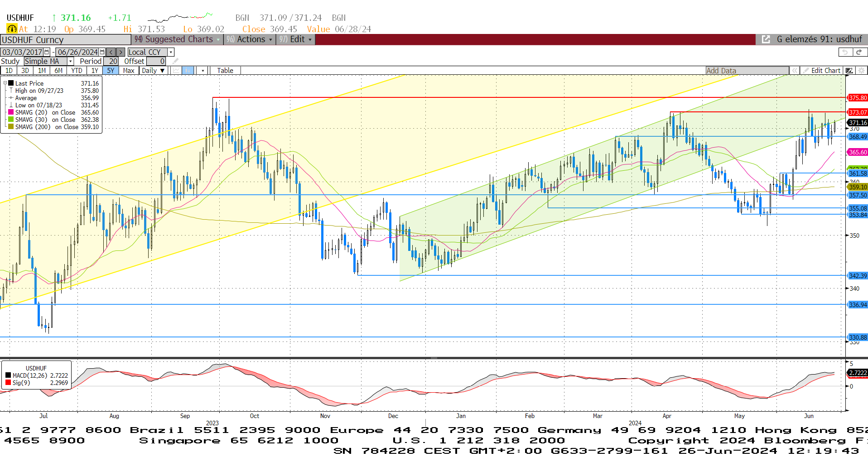Open the G elemzés 91: usdhuf title
Viewport: 868px width, 476px height.
[x=819, y=39]
